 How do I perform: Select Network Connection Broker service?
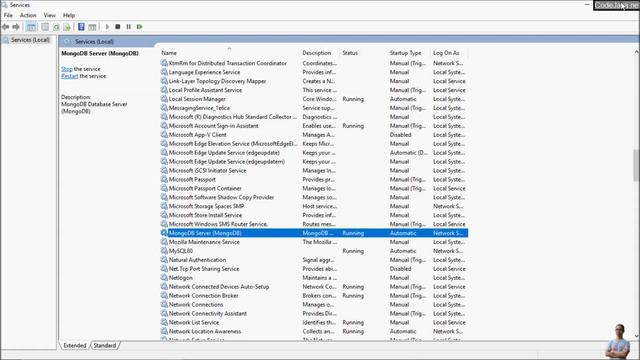click(314, 296)
